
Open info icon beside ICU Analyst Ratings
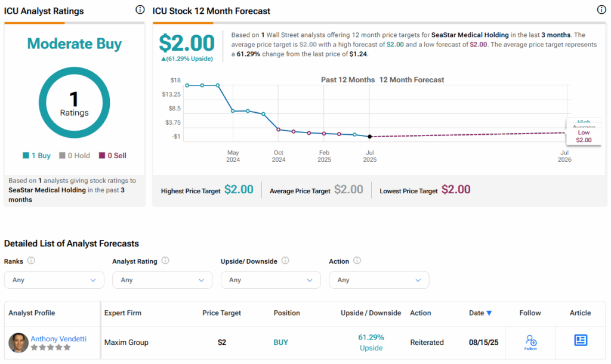[140, 10]
